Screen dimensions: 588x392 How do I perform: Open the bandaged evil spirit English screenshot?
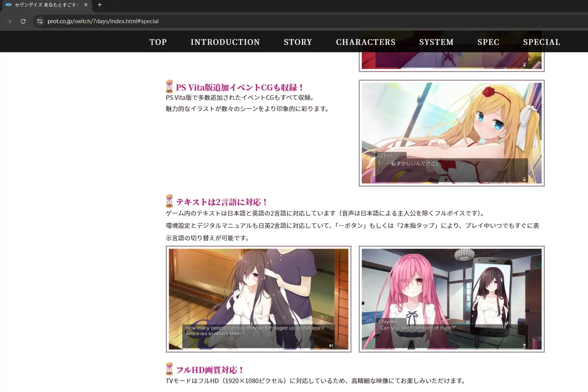click(x=259, y=299)
